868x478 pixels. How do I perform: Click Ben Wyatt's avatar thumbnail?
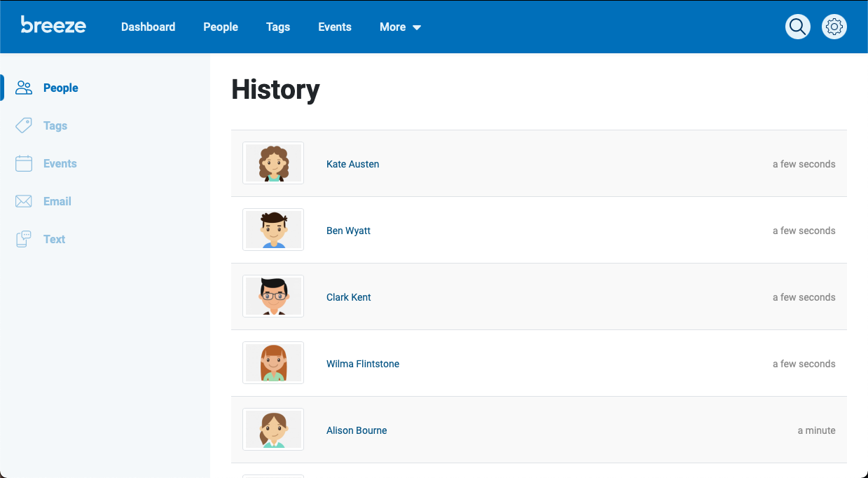(x=273, y=230)
